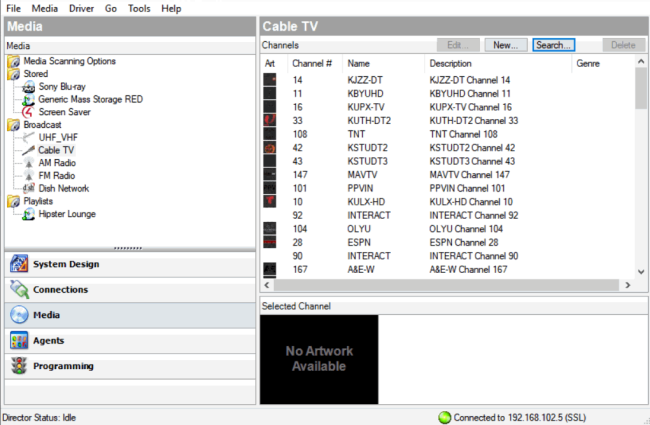
Task: Open the Go menu
Action: (111, 8)
